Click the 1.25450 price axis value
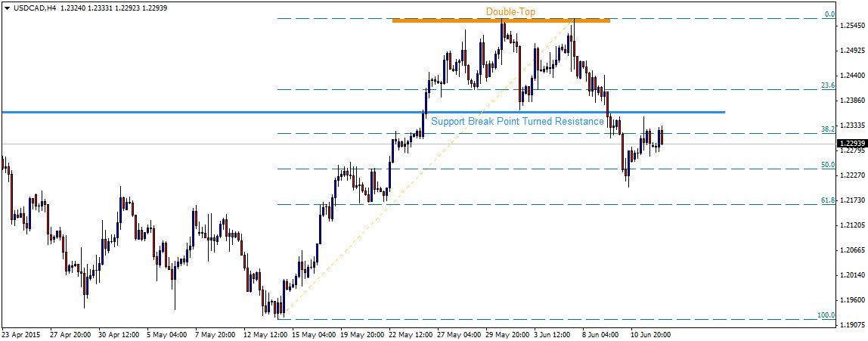Viewport: 868px width, 341px height. pyautogui.click(x=851, y=26)
